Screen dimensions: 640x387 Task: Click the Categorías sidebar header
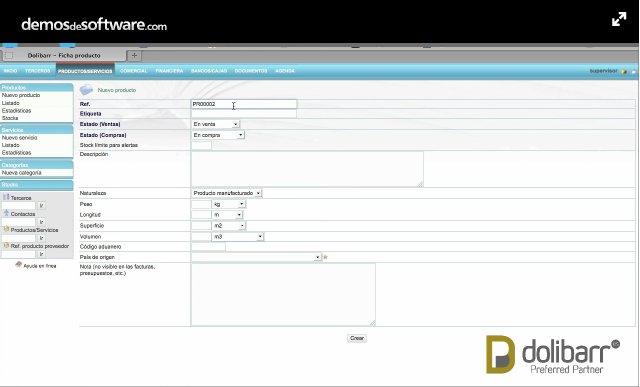(x=37, y=165)
